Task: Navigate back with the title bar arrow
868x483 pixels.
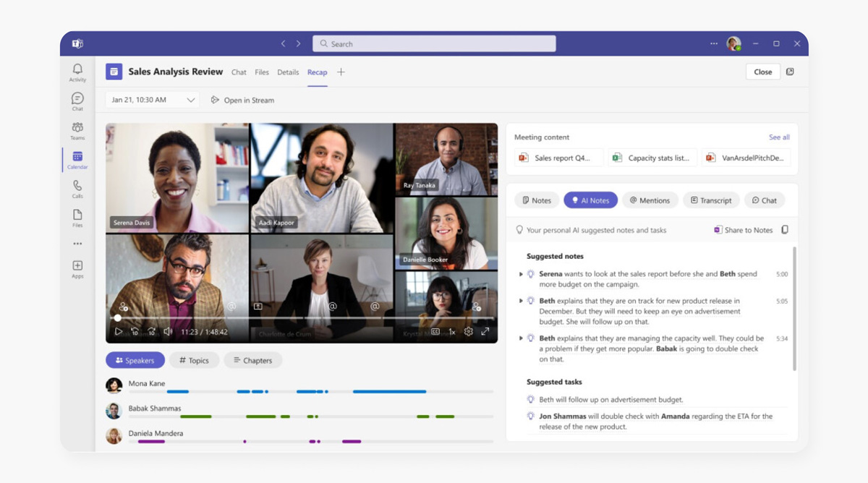Action: tap(284, 43)
